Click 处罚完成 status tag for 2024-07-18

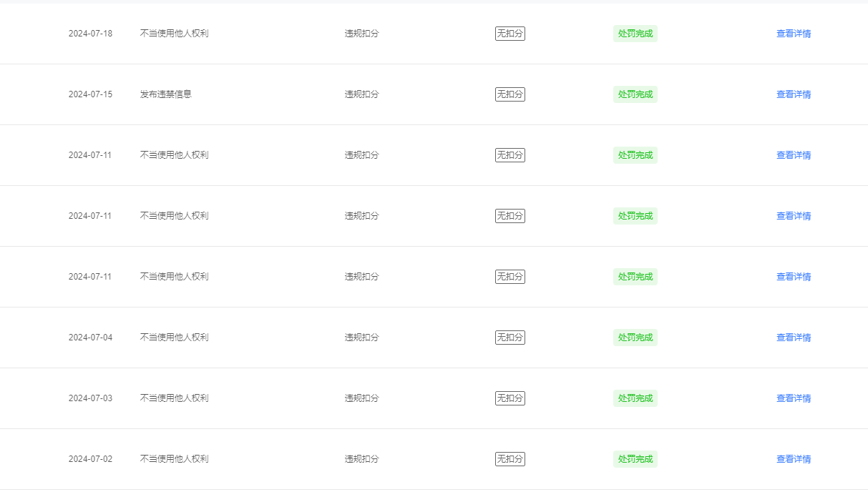tap(635, 34)
